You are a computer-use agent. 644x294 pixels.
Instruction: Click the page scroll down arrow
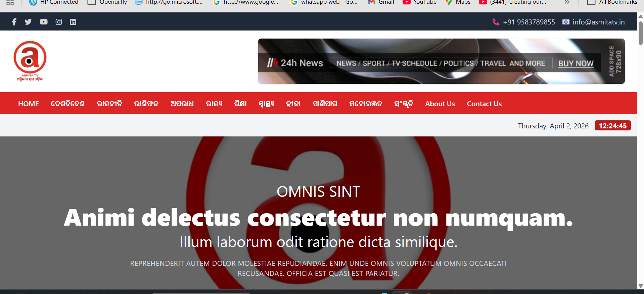pyautogui.click(x=640, y=286)
